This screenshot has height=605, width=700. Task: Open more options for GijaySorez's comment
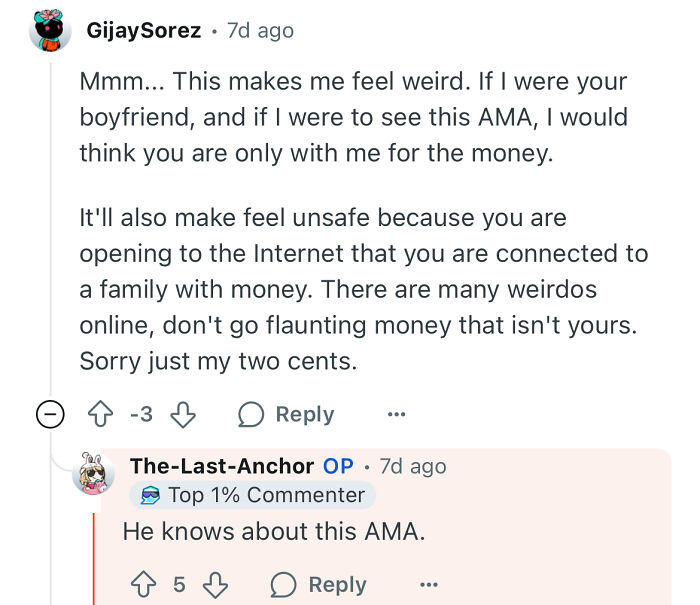[x=396, y=414]
